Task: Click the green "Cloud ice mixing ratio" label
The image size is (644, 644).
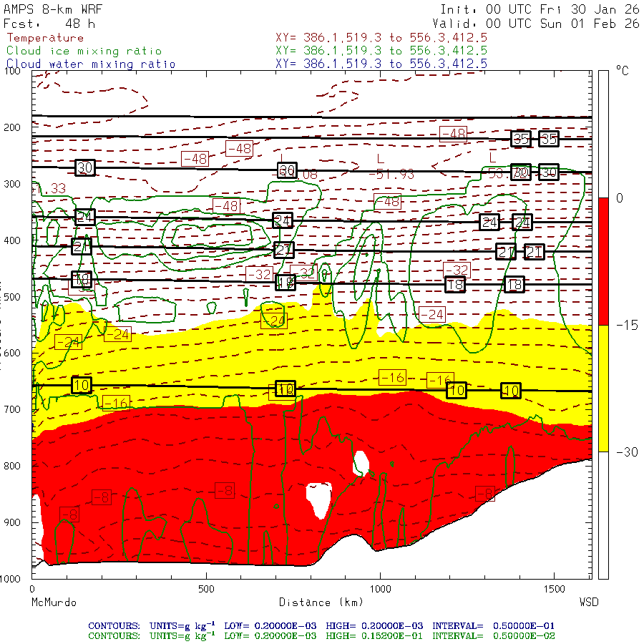Action: (84, 51)
